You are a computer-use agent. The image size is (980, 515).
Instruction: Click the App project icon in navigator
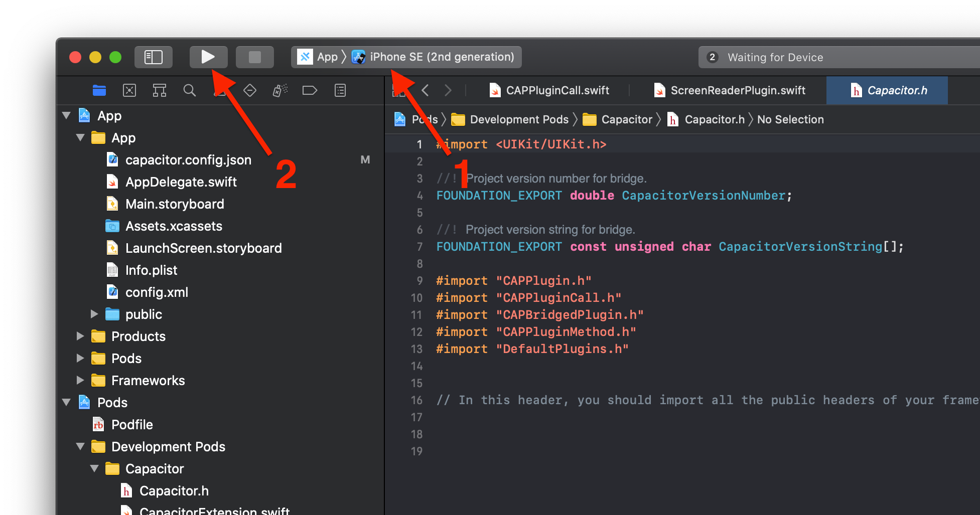[83, 115]
